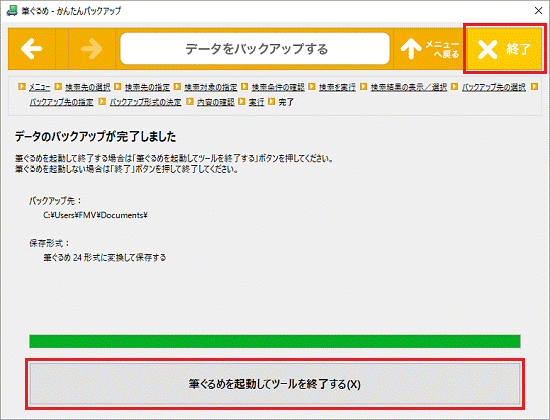Click the 保存形式: label

(x=49, y=243)
